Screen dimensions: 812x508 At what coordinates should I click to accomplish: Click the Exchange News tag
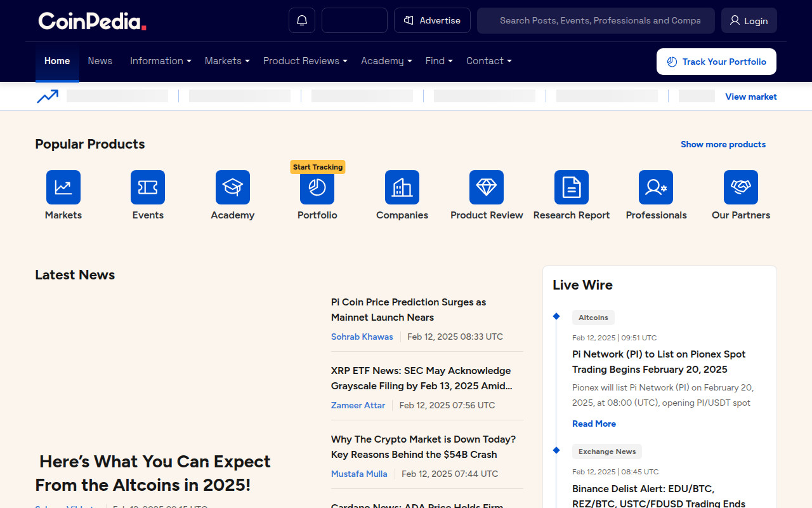[x=607, y=451]
